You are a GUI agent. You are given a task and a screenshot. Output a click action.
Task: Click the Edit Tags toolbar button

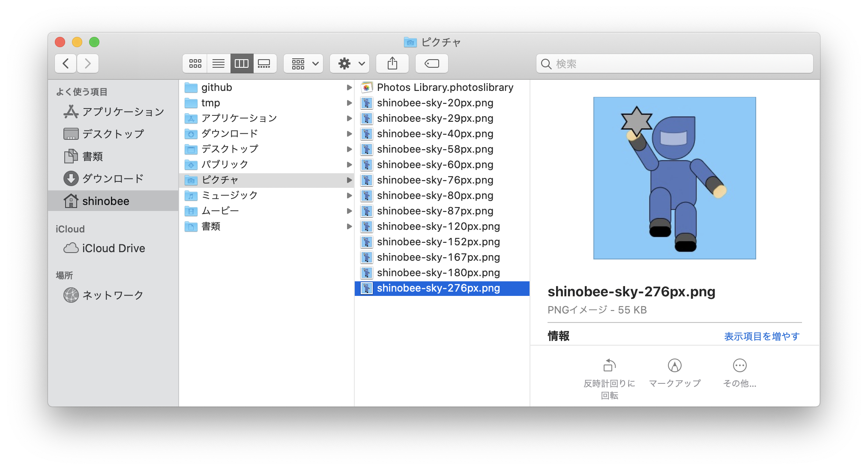pos(432,63)
